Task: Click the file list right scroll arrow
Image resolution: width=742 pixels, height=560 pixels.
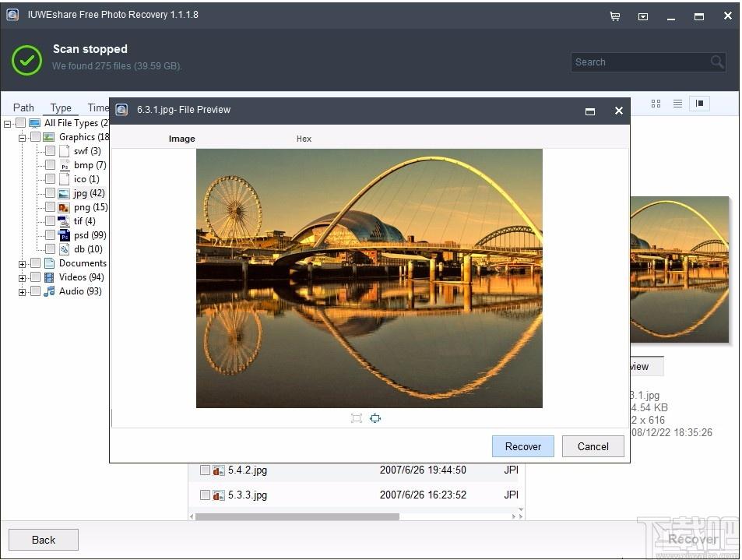Action: point(521,516)
